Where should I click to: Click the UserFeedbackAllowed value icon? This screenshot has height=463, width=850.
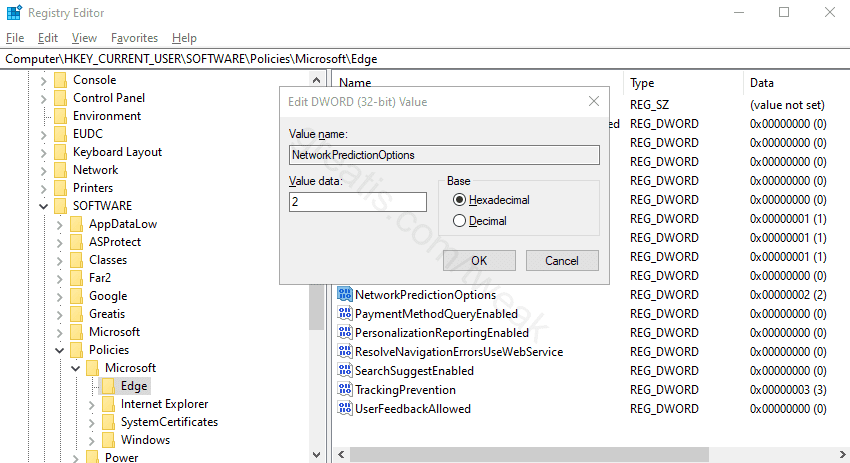(x=345, y=409)
